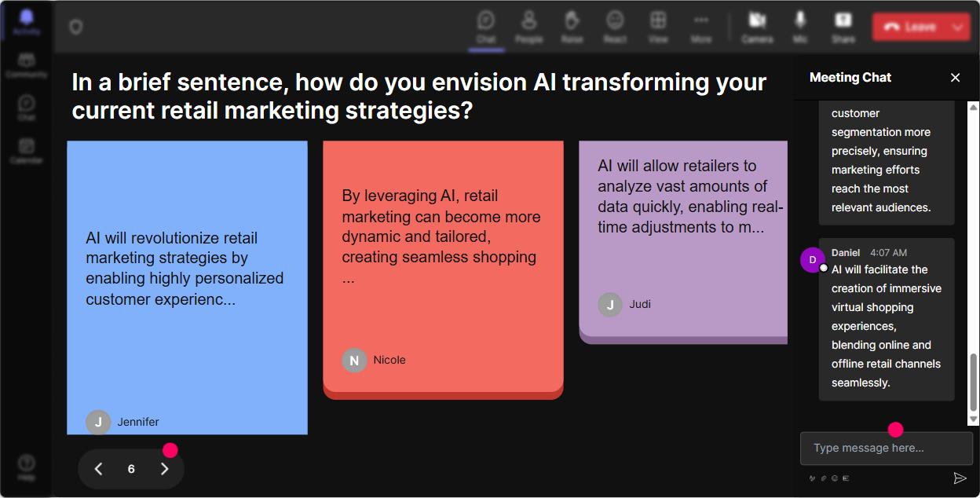Image resolution: width=980 pixels, height=498 pixels.
Task: Show the People participants list
Action: coord(529,27)
